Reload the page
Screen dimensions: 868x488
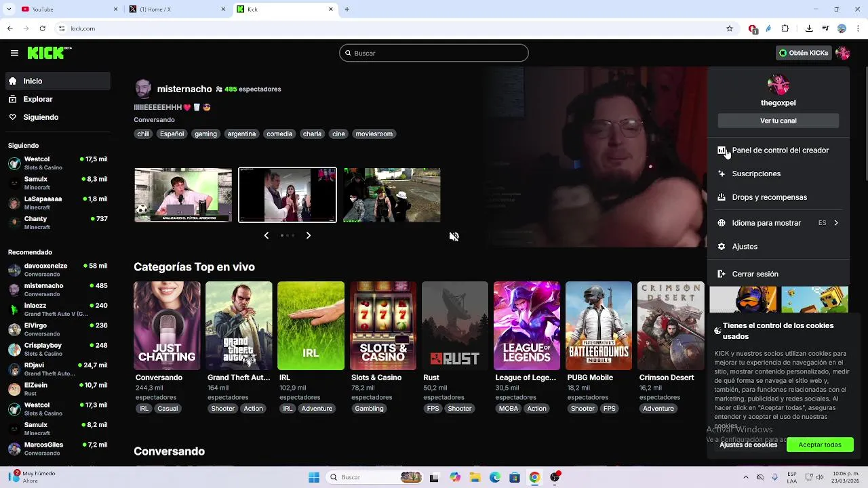tap(43, 28)
